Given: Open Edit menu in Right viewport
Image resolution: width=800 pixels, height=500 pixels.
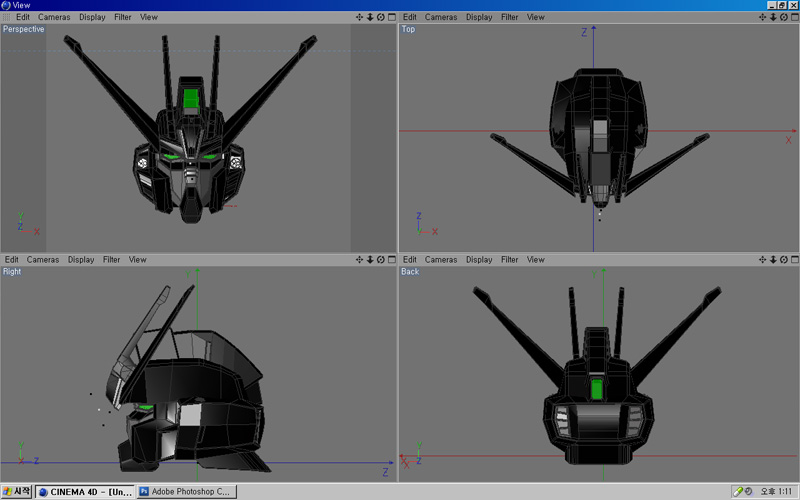Looking at the screenshot, I should coord(12,260).
